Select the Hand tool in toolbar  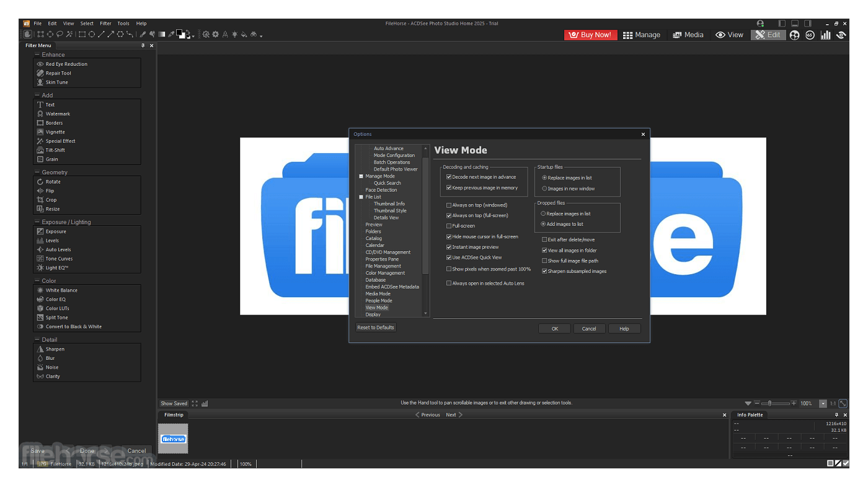(27, 34)
